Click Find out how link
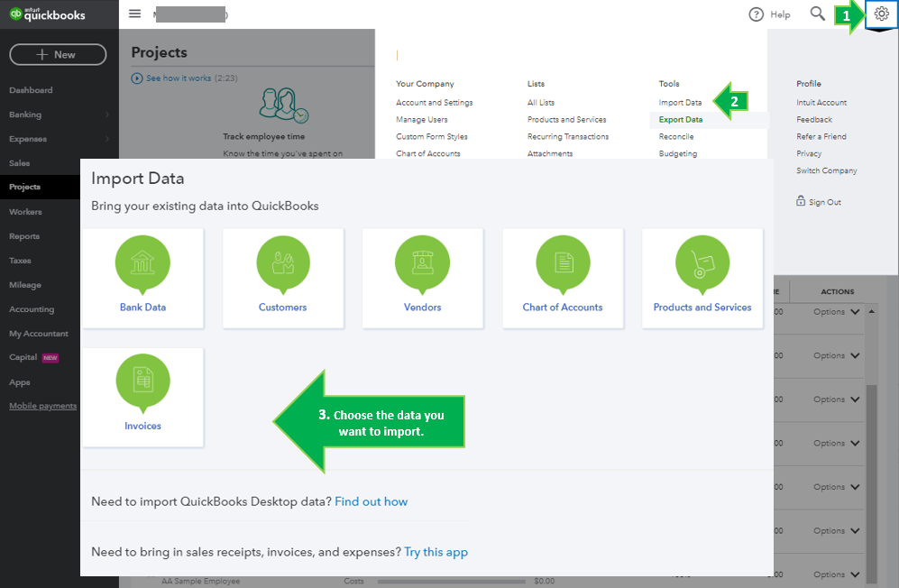Screen dimensions: 899x588 point(371,501)
